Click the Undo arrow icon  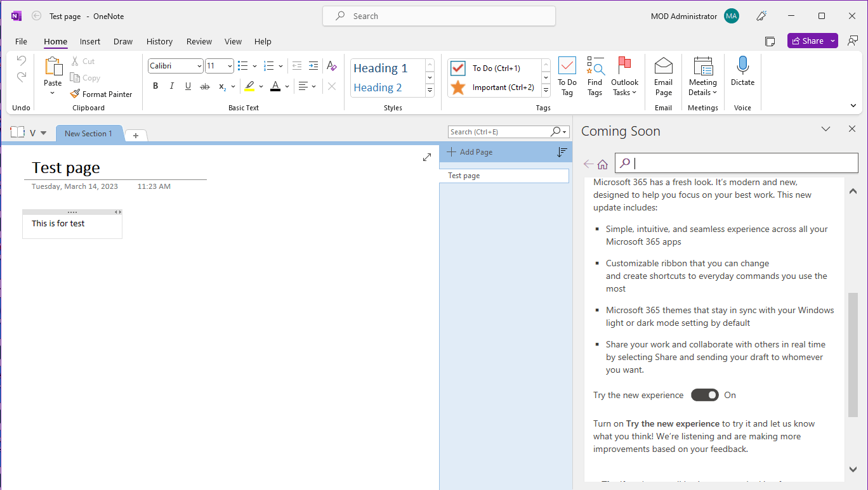pyautogui.click(x=21, y=61)
